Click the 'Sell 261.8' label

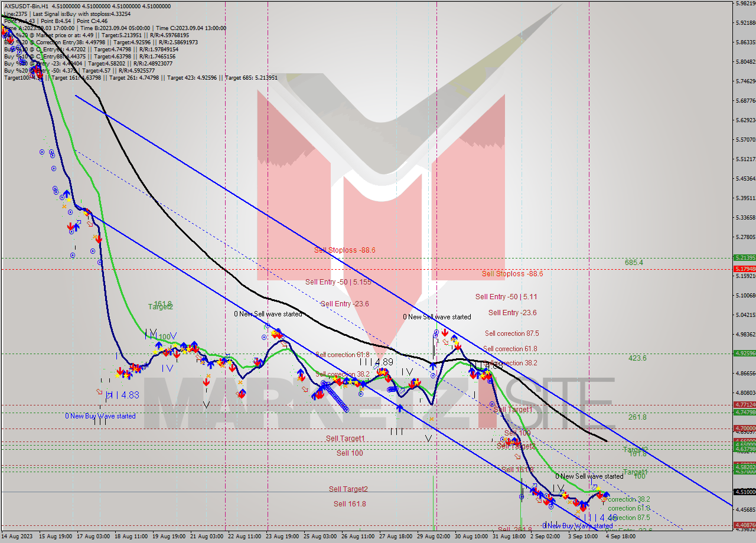[x=514, y=529]
